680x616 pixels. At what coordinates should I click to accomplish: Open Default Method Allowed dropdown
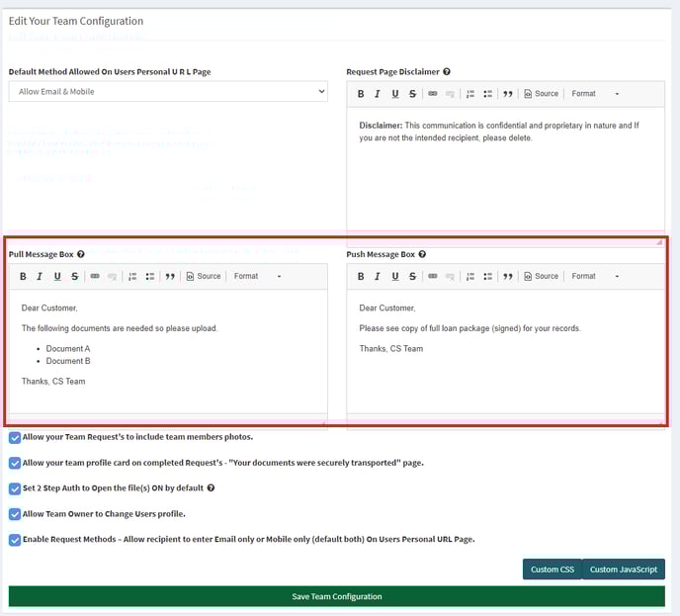pos(167,92)
